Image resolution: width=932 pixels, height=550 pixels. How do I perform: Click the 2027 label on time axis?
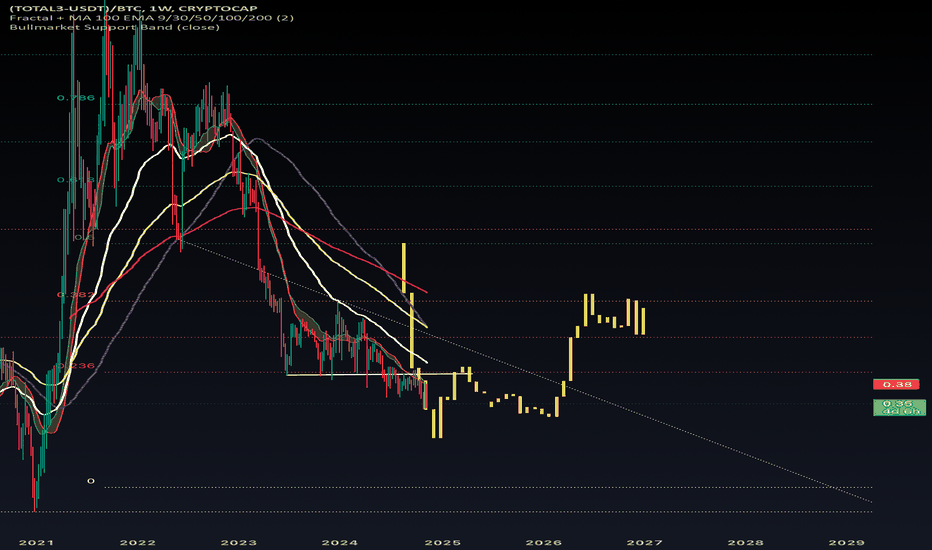tap(644, 542)
